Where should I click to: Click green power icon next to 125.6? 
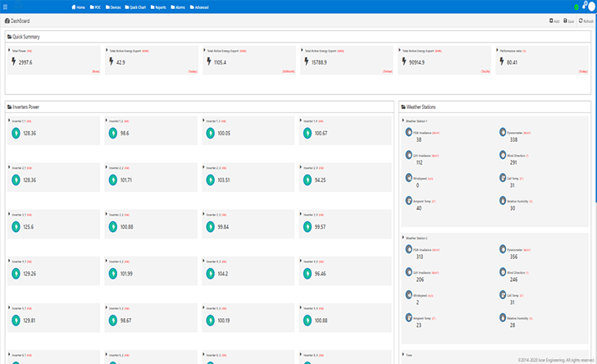click(x=16, y=226)
